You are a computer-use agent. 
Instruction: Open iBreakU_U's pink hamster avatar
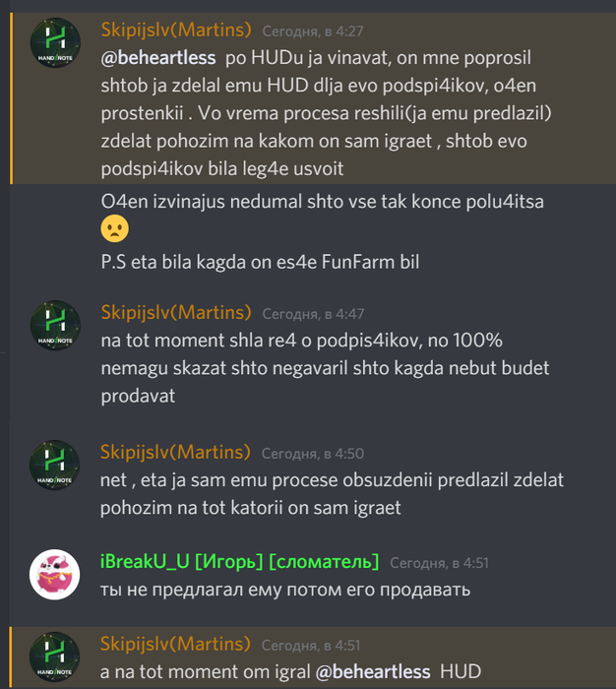pyautogui.click(x=54, y=574)
